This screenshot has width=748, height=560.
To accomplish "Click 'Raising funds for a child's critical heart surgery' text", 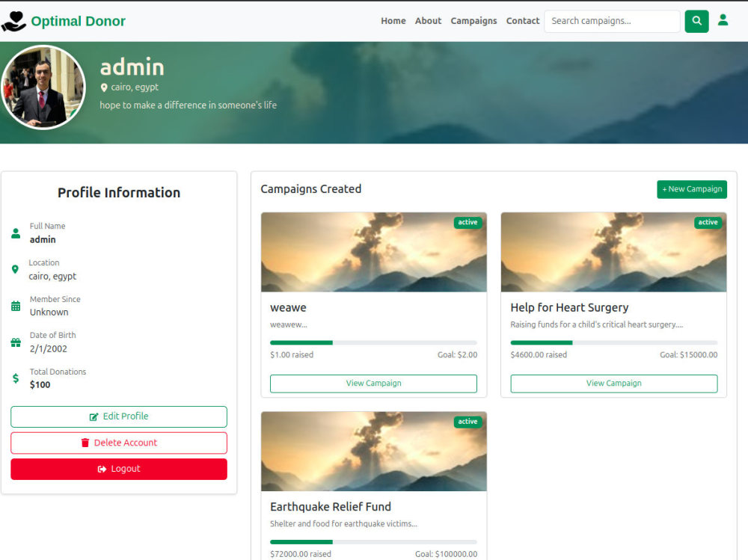I will 597,324.
